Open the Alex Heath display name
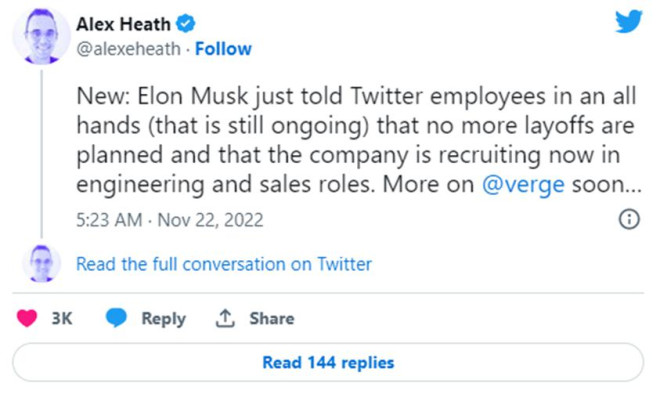This screenshot has width=660, height=394. [x=123, y=24]
